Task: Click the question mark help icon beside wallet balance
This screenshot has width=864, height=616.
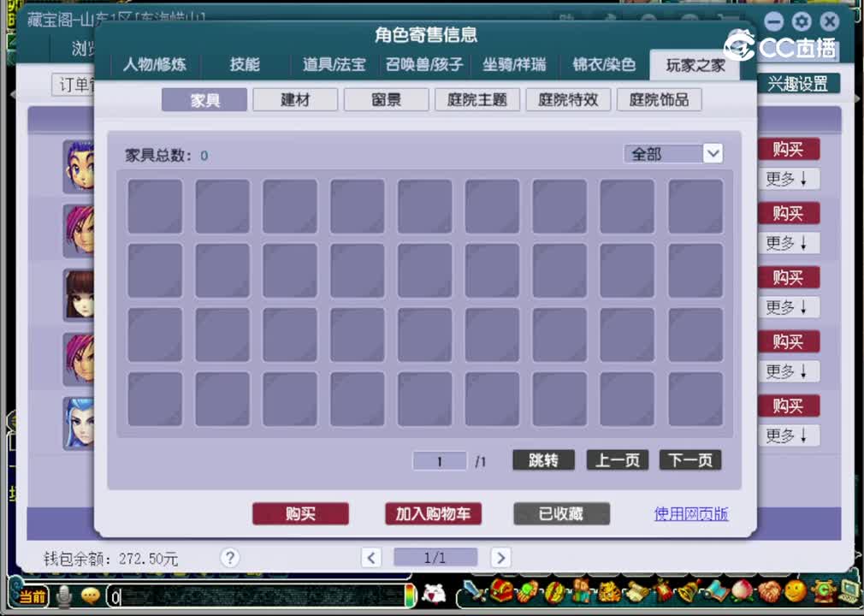Action: 229,558
